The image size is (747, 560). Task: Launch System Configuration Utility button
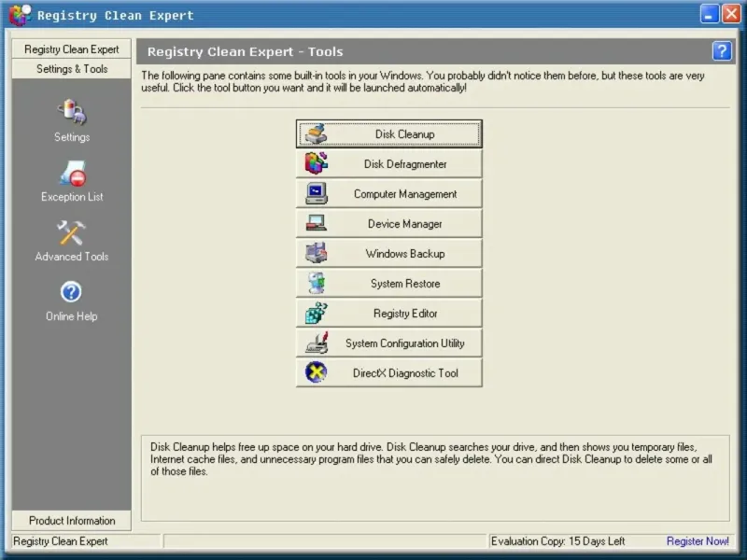pyautogui.click(x=388, y=343)
